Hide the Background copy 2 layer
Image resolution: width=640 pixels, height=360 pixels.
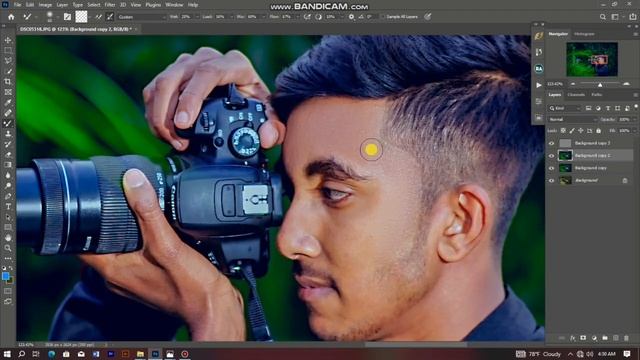[x=551, y=156]
